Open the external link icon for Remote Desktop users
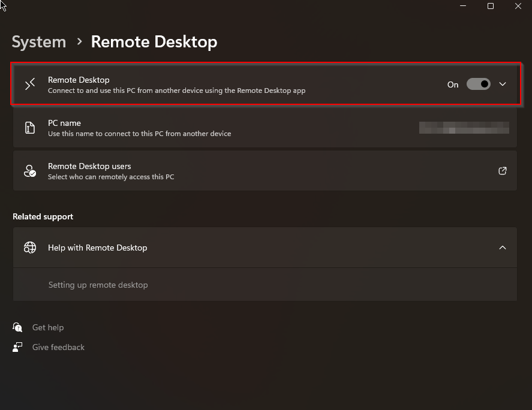 [503, 171]
